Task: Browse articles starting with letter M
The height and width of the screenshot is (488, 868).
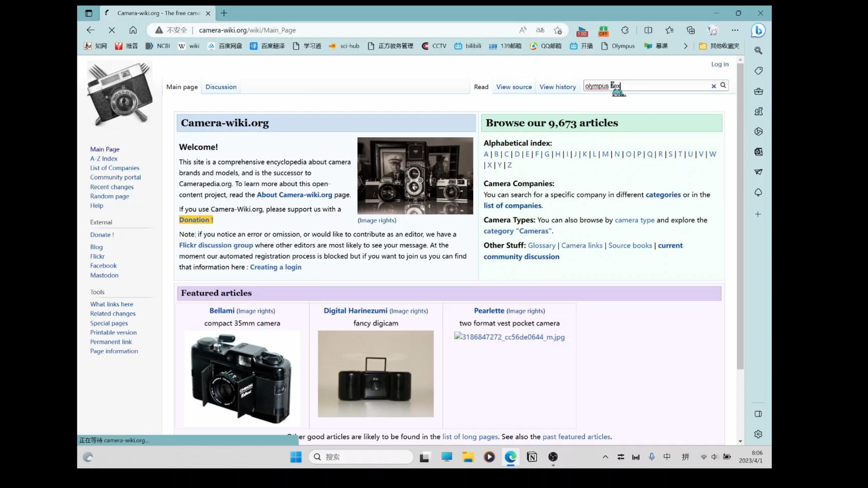Action: click(605, 154)
